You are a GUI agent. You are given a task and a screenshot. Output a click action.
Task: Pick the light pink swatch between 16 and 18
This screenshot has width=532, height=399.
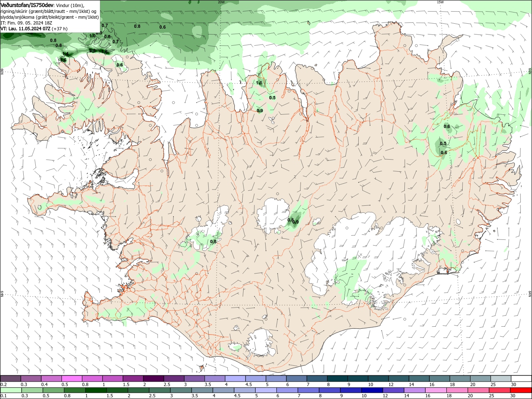point(436,390)
